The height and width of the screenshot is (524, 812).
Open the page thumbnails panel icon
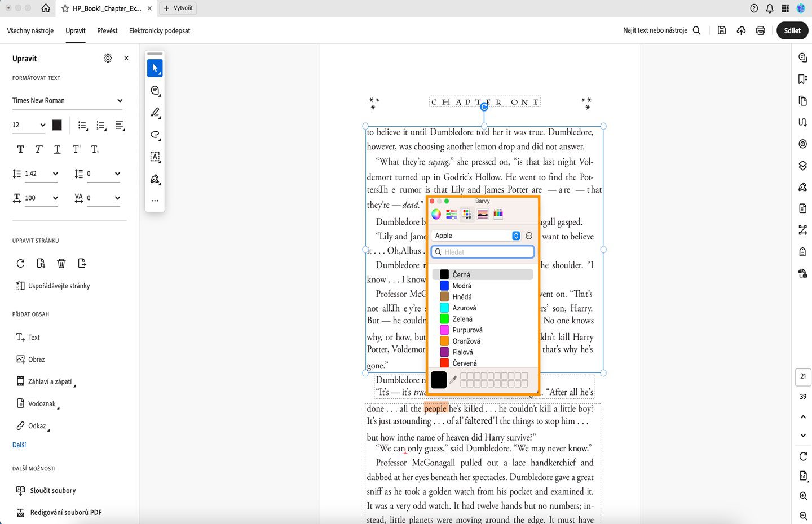pyautogui.click(x=803, y=100)
